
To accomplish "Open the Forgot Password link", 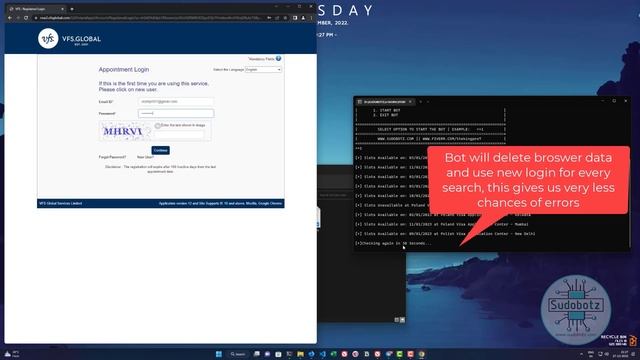I will point(112,157).
